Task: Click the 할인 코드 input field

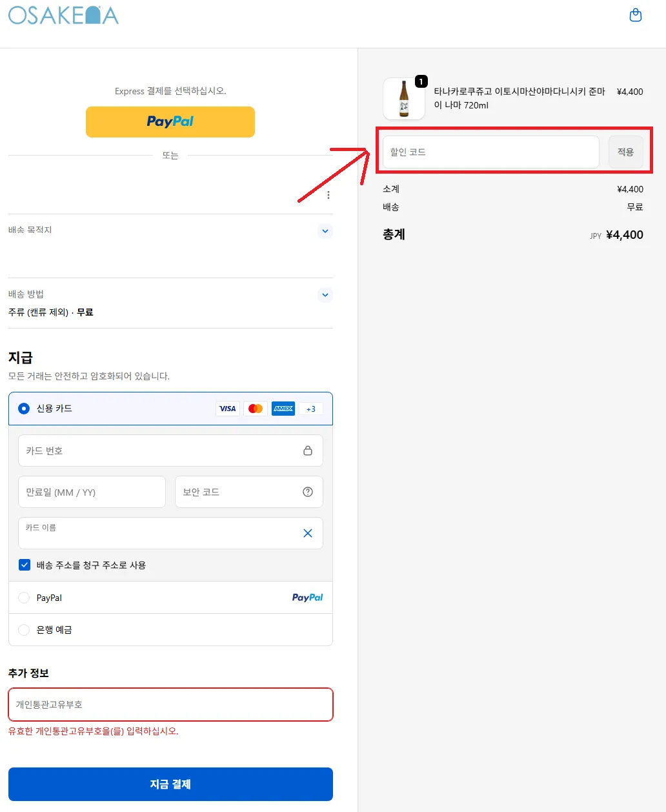Action: (490, 152)
